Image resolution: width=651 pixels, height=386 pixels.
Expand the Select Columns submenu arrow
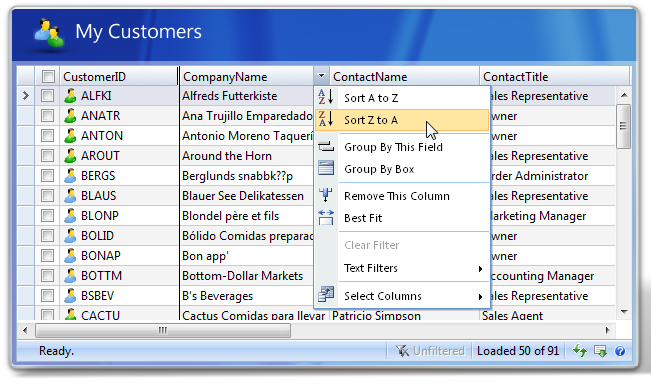480,296
